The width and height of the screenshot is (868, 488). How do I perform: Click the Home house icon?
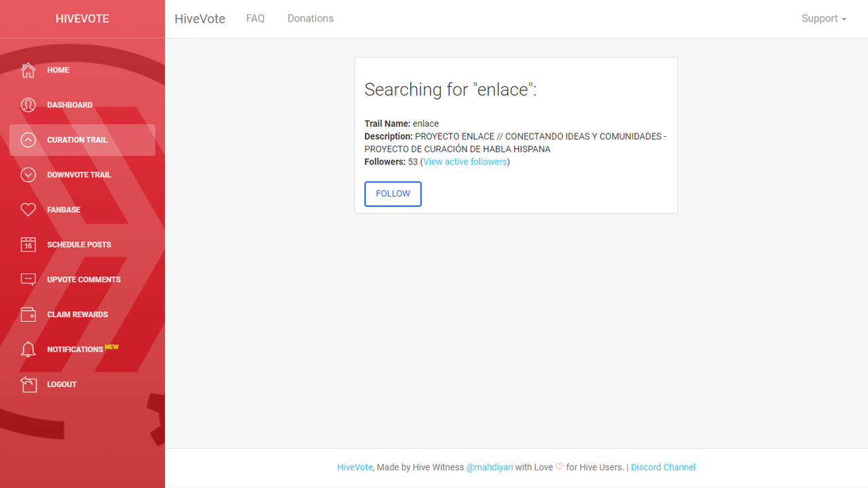pyautogui.click(x=28, y=70)
